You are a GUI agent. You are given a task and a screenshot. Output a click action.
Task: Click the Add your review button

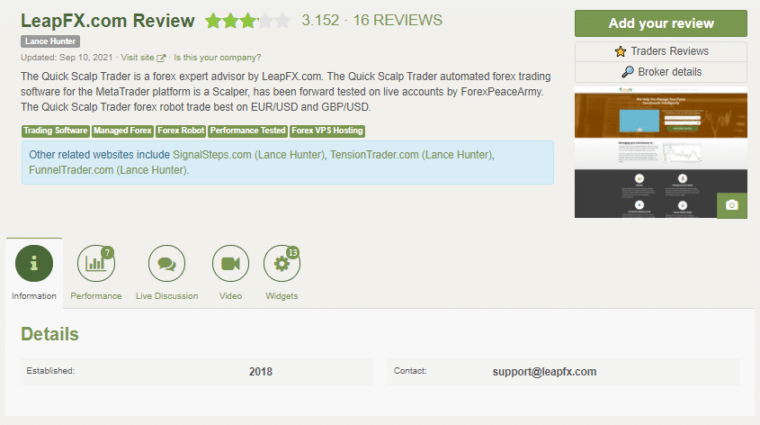point(661,23)
